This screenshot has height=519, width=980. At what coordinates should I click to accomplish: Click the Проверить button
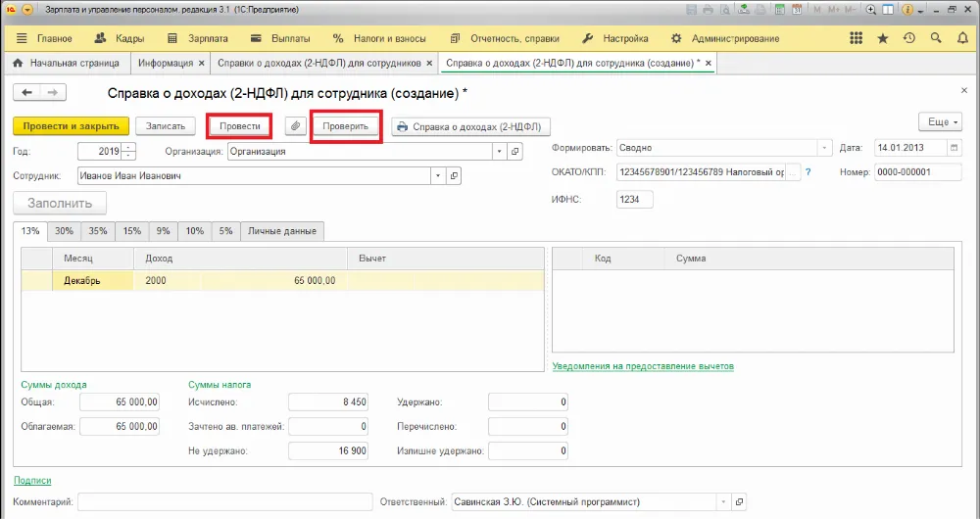coord(346,126)
